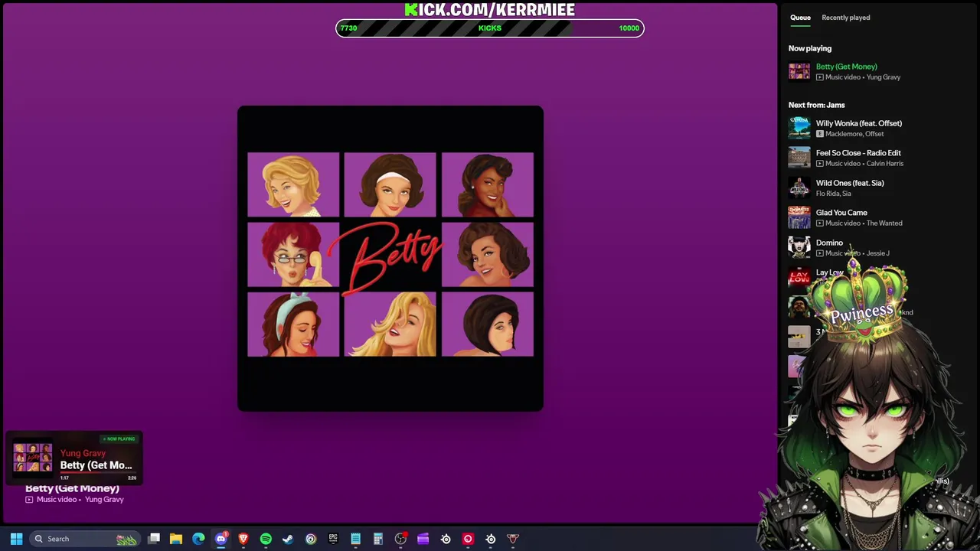Screen dimensions: 980x551
Task: Click the music video icon beside The Wanted
Action: (819, 223)
